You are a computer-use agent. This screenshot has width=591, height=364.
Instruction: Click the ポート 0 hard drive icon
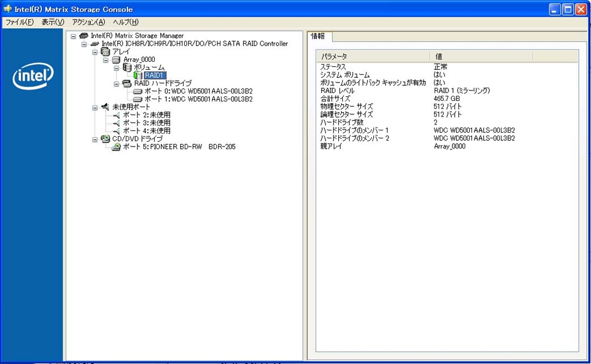coord(137,92)
